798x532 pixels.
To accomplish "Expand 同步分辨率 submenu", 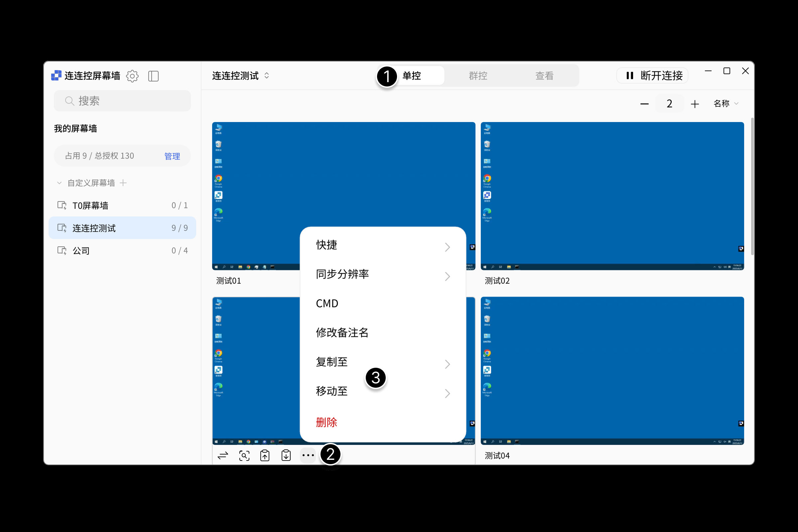I will pos(383,274).
